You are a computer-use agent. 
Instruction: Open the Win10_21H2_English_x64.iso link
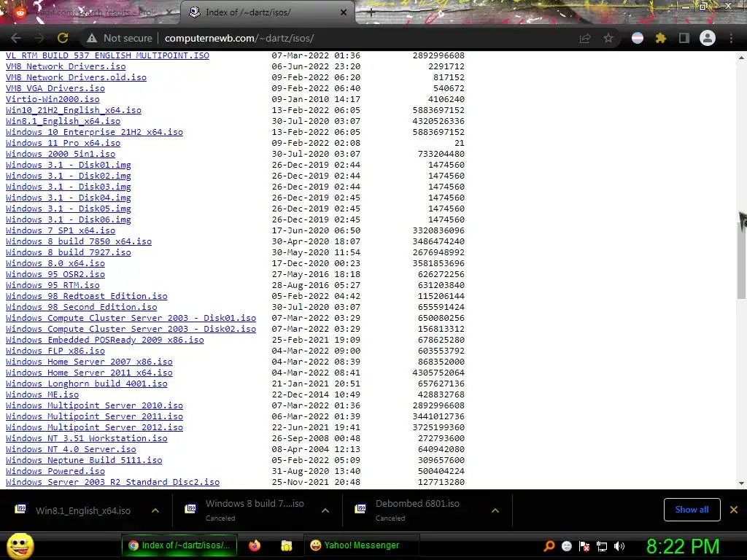click(74, 110)
